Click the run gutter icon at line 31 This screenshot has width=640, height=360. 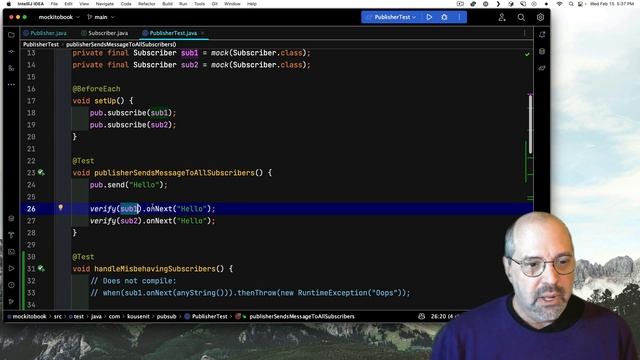pos(41,269)
